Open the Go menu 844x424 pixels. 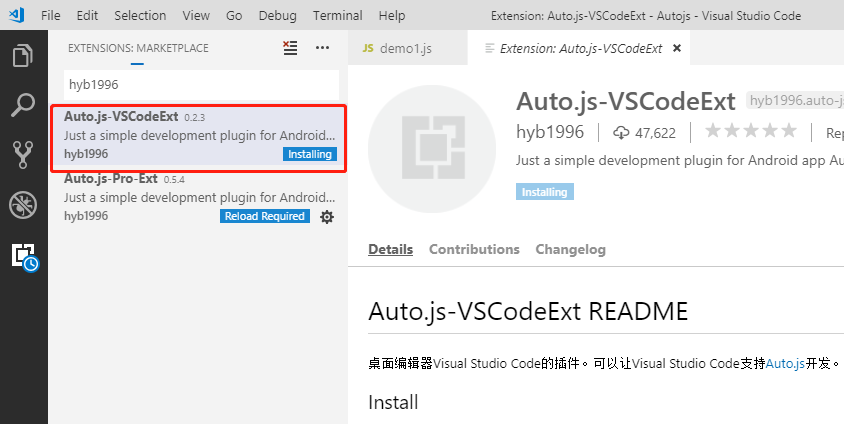coord(234,16)
